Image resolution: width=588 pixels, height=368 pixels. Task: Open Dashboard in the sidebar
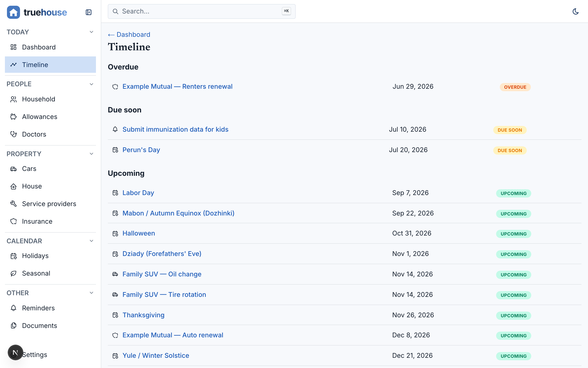50,47
